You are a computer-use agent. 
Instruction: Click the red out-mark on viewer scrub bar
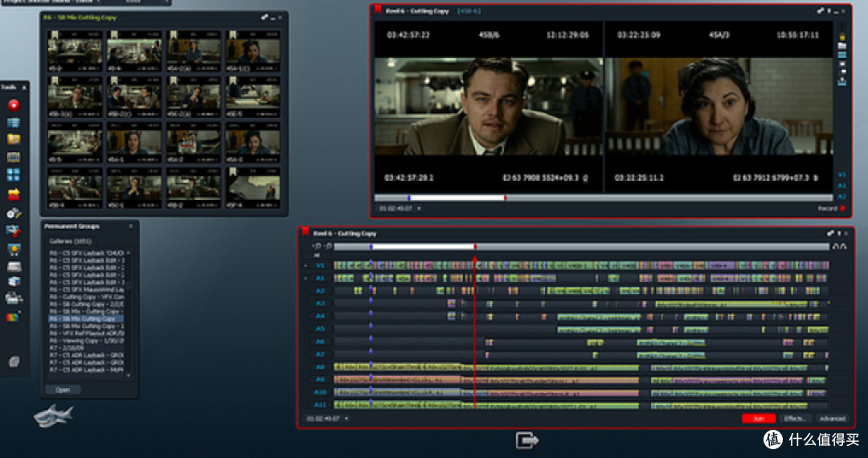pyautogui.click(x=505, y=198)
